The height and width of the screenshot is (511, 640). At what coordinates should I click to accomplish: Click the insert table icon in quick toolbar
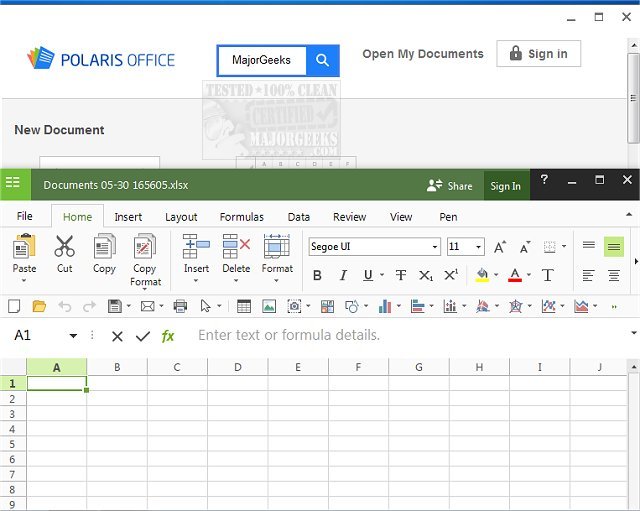pyautogui.click(x=244, y=306)
